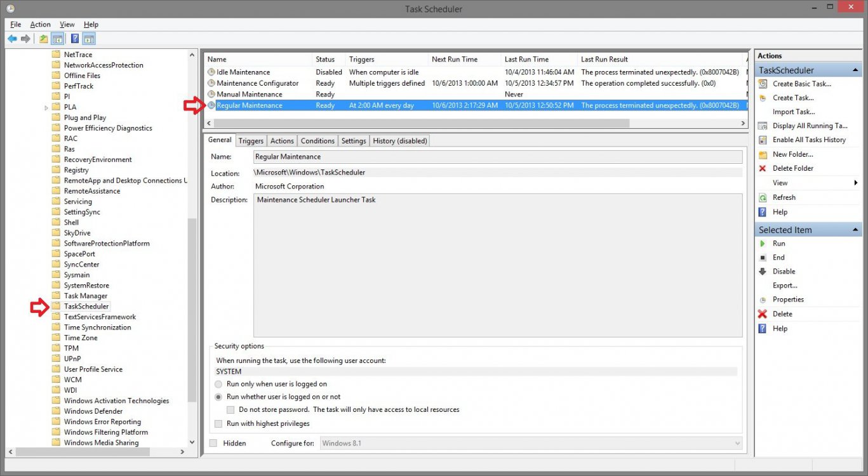
Task: Click the grey Forward arrow toolbar icon
Action: click(x=25, y=39)
